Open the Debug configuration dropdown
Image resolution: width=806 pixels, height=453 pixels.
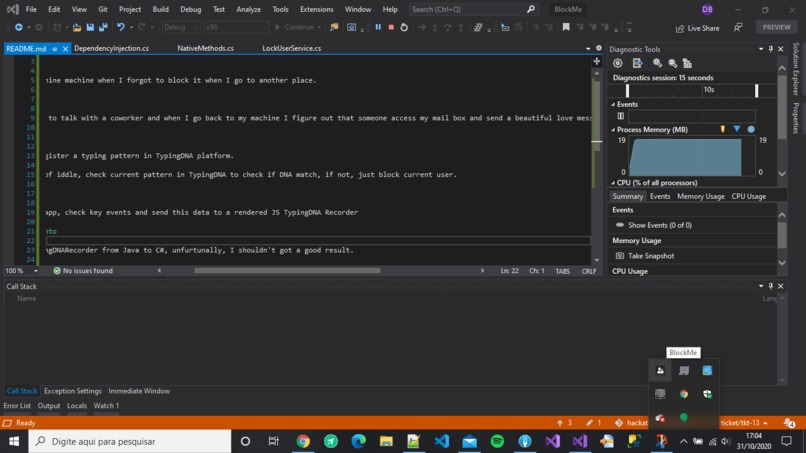coord(181,27)
